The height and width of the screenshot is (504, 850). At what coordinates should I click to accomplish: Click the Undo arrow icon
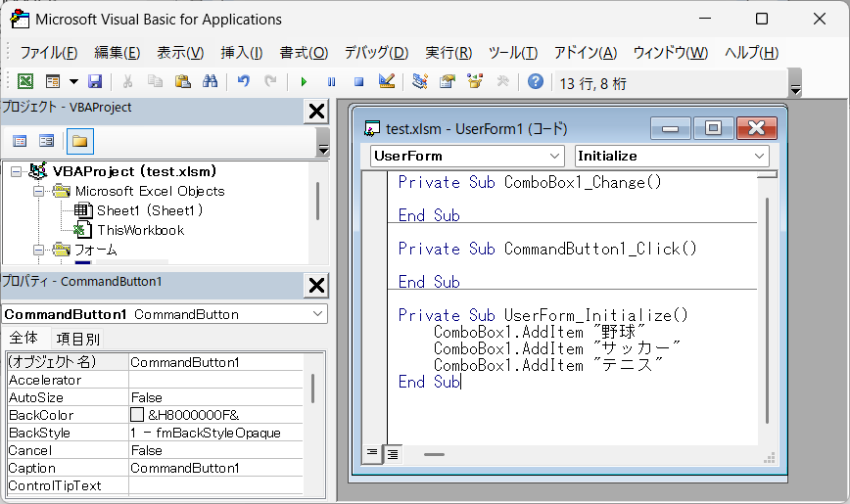point(244,82)
